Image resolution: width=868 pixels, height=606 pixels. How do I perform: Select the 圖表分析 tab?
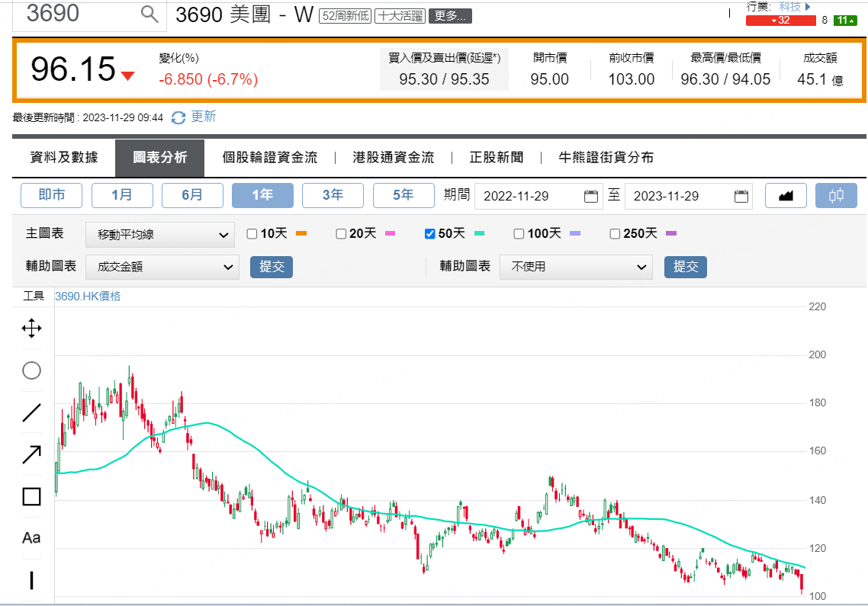(160, 158)
